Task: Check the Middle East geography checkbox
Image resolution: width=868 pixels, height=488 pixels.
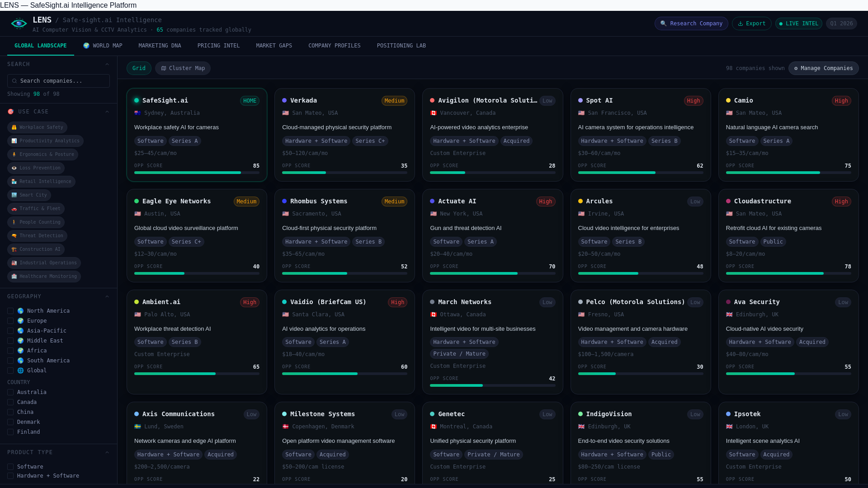Action: click(x=10, y=341)
